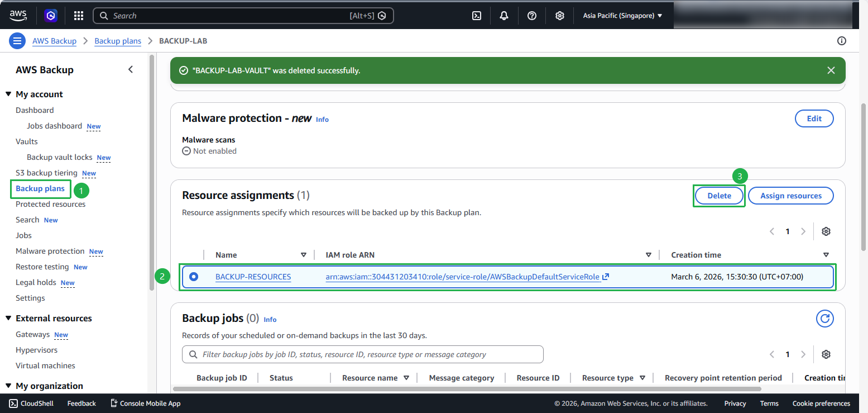Open Protected resources in the sidebar
Viewport: 868px width, 413px height.
[x=51, y=204]
